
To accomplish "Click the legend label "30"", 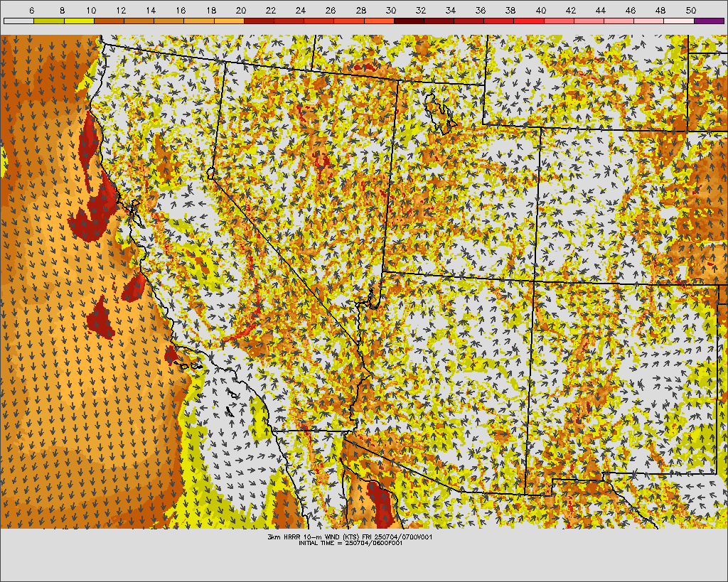I will click(391, 10).
